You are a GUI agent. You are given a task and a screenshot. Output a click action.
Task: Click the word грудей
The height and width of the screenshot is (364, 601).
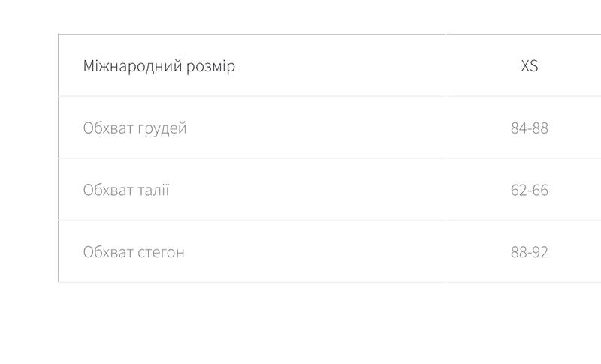[x=162, y=129]
